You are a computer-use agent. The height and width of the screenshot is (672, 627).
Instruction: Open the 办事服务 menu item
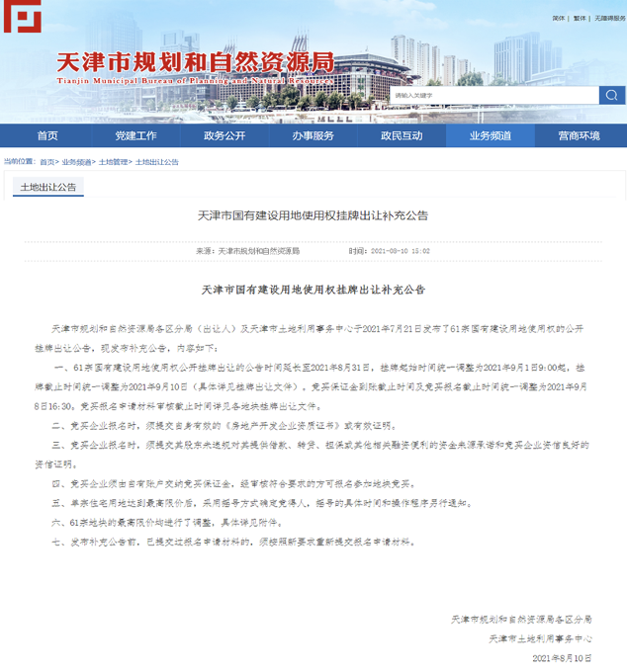(x=313, y=135)
